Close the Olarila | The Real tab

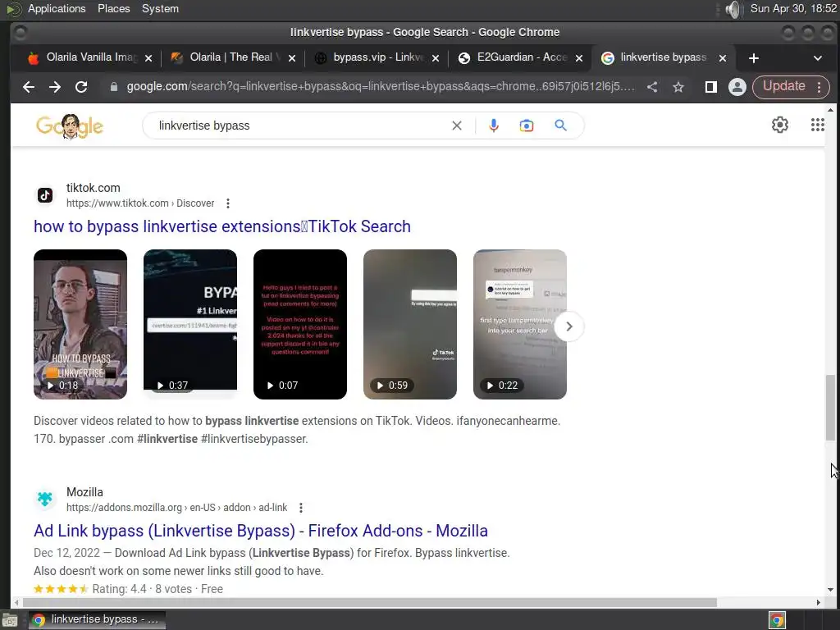coord(292,58)
